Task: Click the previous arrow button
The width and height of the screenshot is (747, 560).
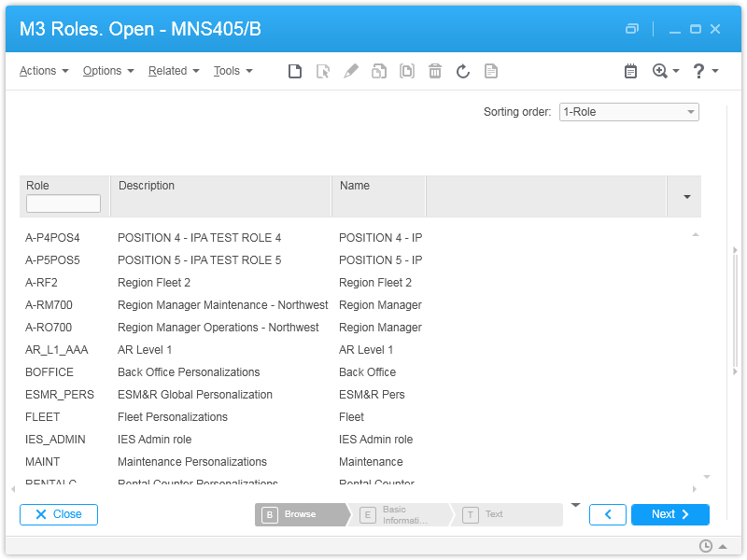Action: coord(608,514)
